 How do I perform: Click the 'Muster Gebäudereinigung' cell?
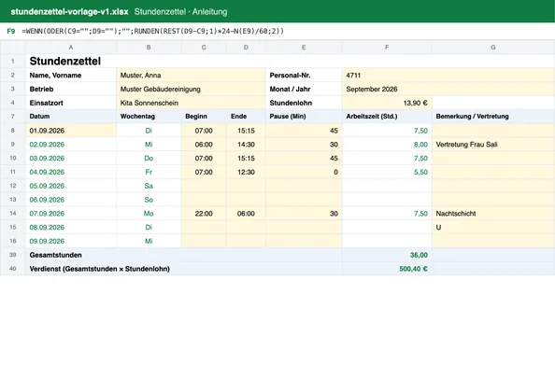(192, 89)
